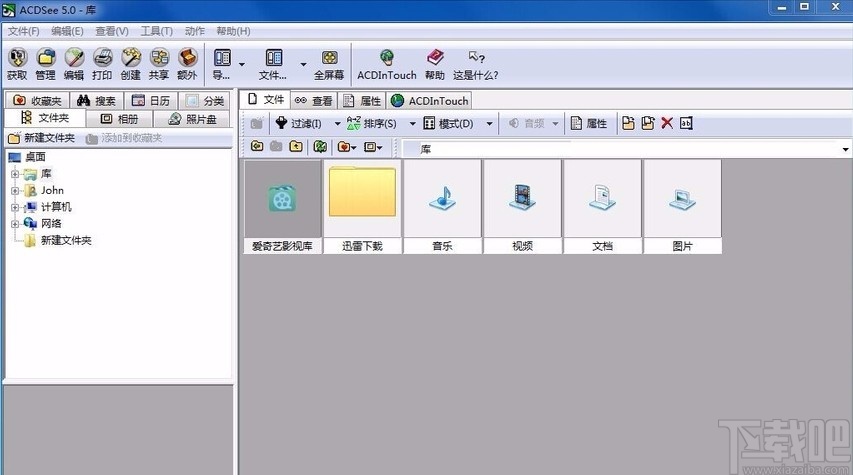Select the 迅雷下载 folder thumbnail
The height and width of the screenshot is (475, 853).
tap(362, 207)
